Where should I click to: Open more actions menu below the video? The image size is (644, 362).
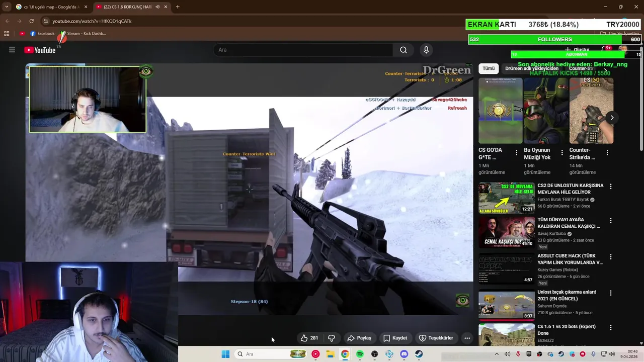pyautogui.click(x=467, y=338)
